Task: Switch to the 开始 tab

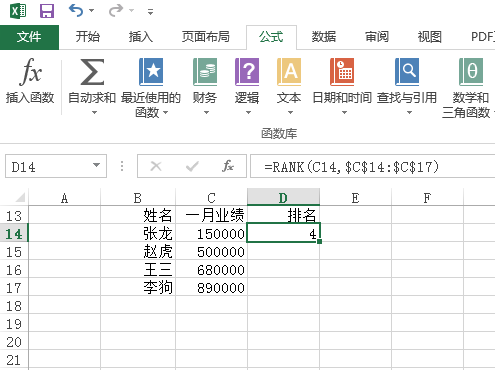Action: tap(87, 37)
